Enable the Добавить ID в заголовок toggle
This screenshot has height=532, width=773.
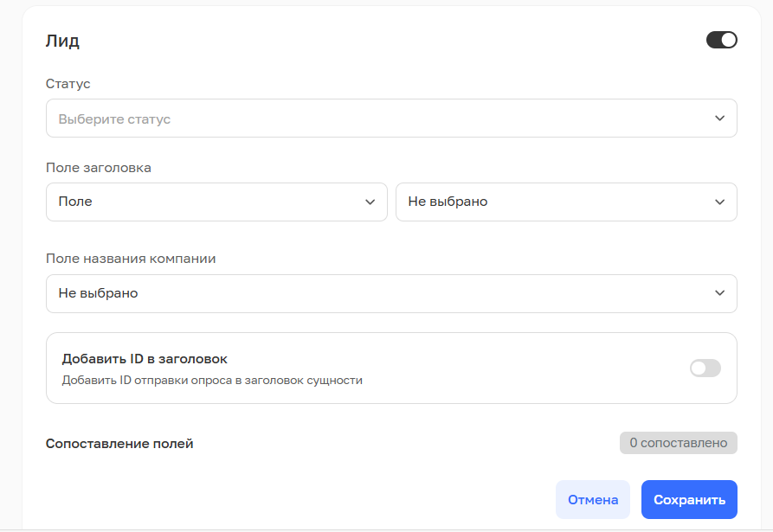tap(705, 369)
